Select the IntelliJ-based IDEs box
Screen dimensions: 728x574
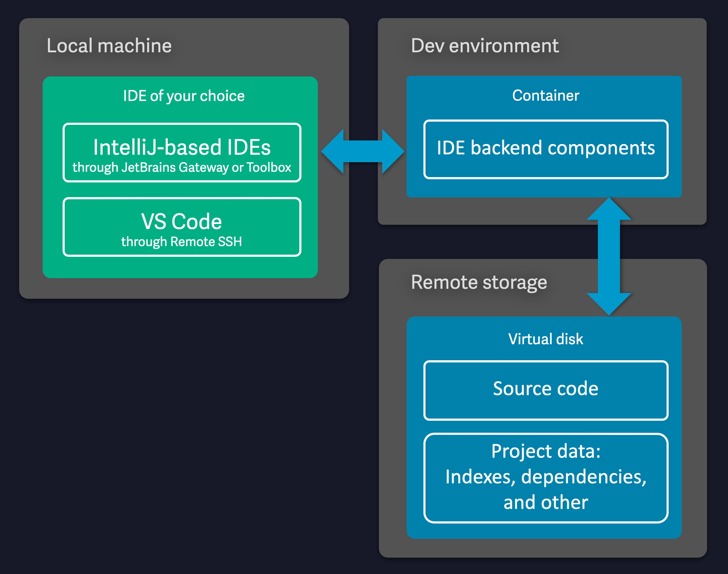pos(181,153)
